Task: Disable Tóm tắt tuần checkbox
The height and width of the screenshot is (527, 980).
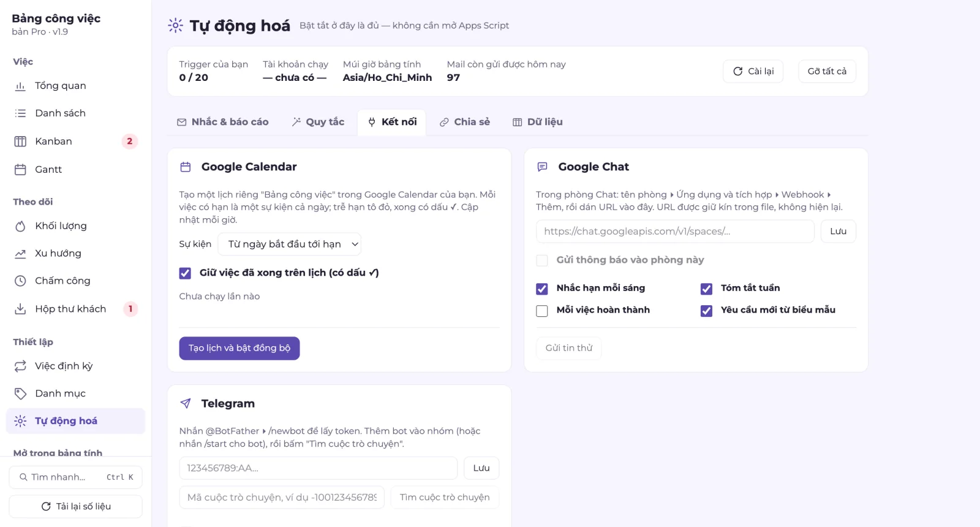Action: coord(706,289)
